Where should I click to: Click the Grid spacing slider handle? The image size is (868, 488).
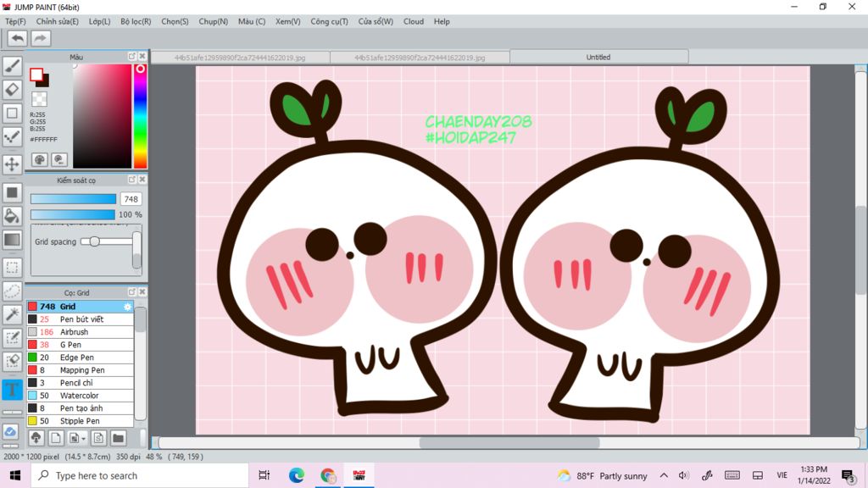coord(95,241)
